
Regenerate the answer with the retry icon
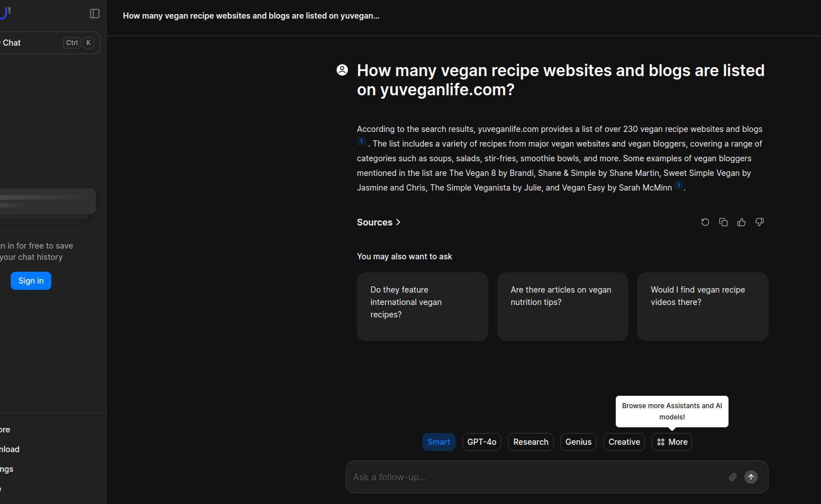coord(705,222)
